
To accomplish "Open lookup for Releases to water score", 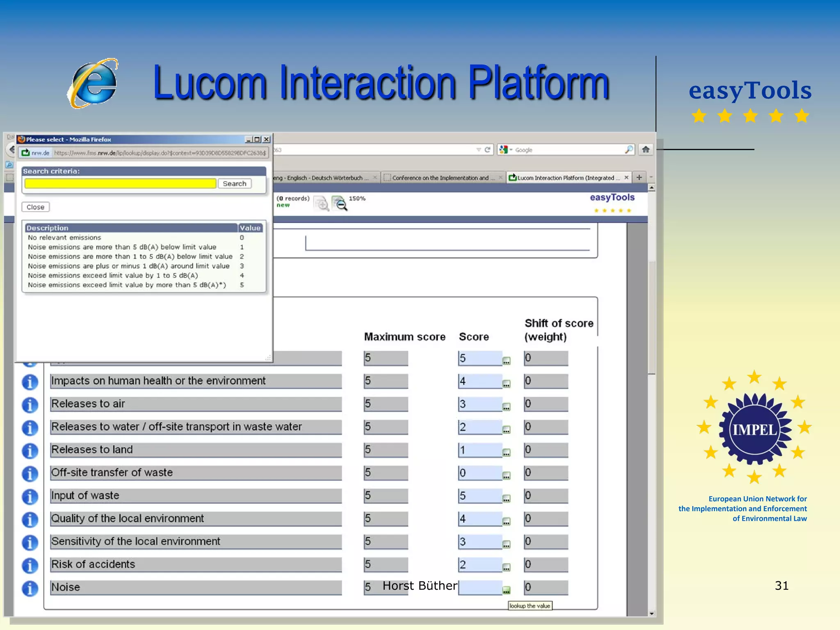I will click(507, 430).
